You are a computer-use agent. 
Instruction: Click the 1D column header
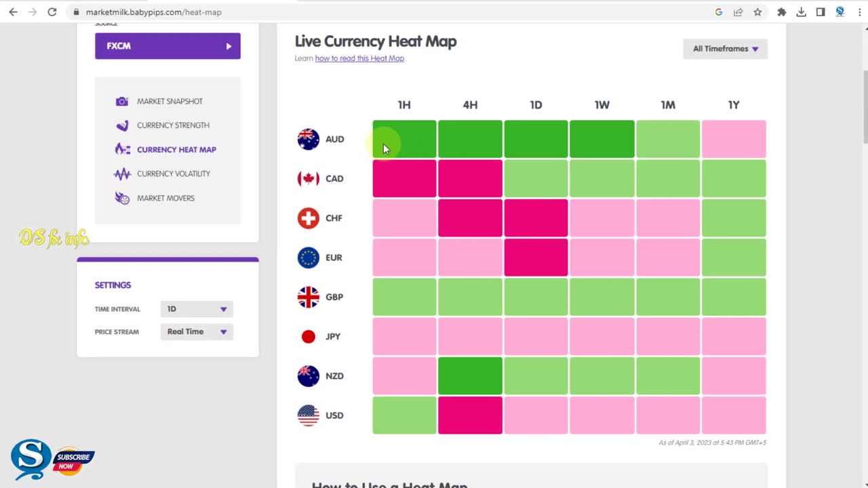(536, 105)
